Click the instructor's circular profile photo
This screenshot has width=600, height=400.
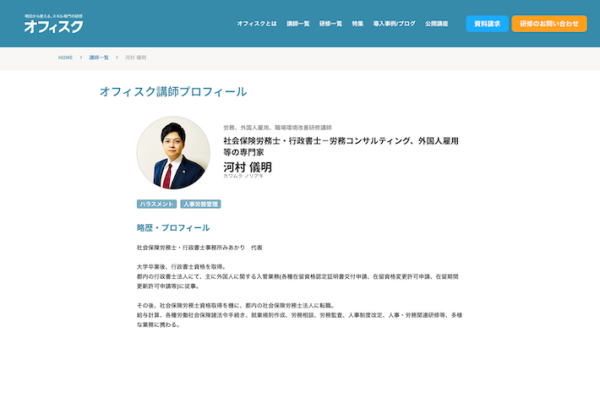coord(173,153)
